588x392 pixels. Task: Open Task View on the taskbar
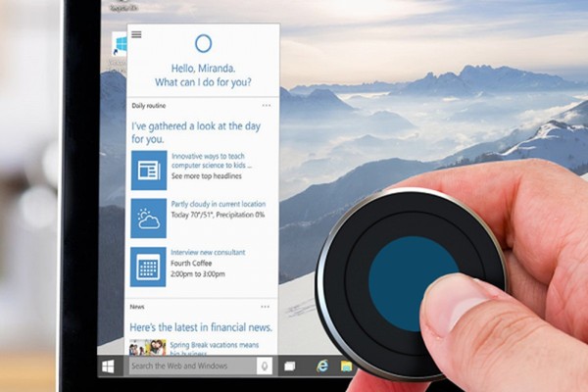pos(289,367)
